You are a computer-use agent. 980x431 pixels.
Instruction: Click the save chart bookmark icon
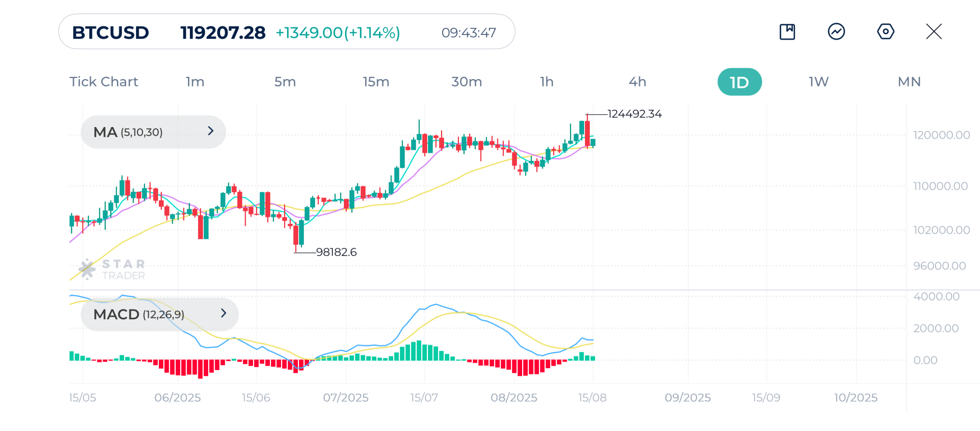[787, 32]
